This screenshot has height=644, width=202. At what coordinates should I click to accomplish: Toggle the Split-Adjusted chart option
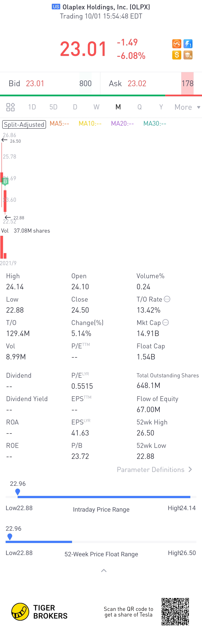click(24, 124)
